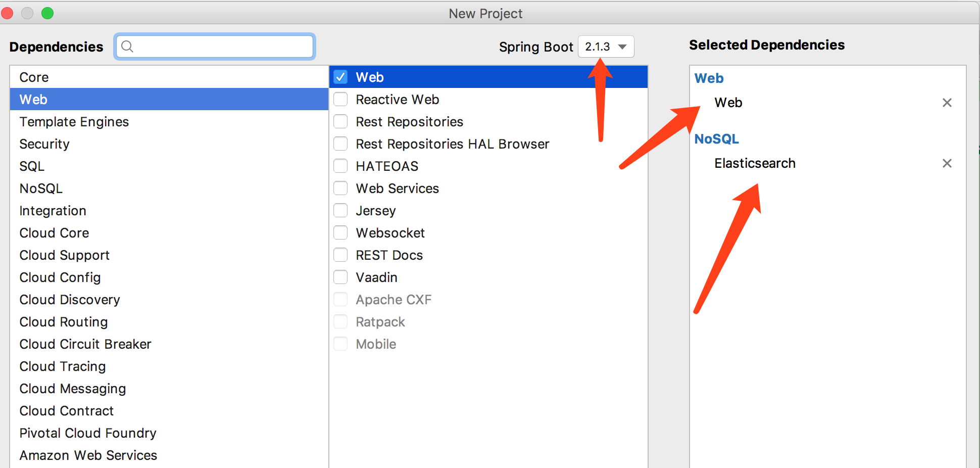Tick the Jersey checkbox

(x=340, y=210)
